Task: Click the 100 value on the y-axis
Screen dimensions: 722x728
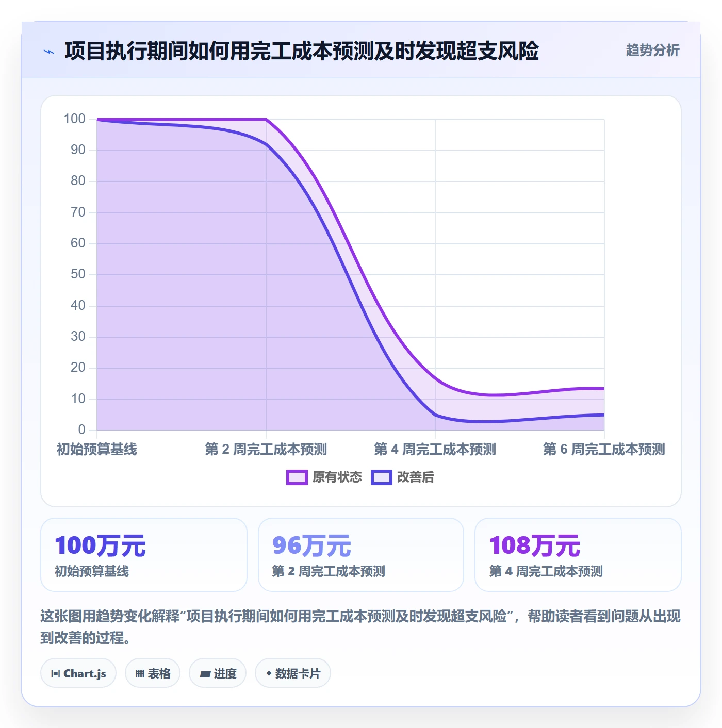Action: click(x=74, y=119)
